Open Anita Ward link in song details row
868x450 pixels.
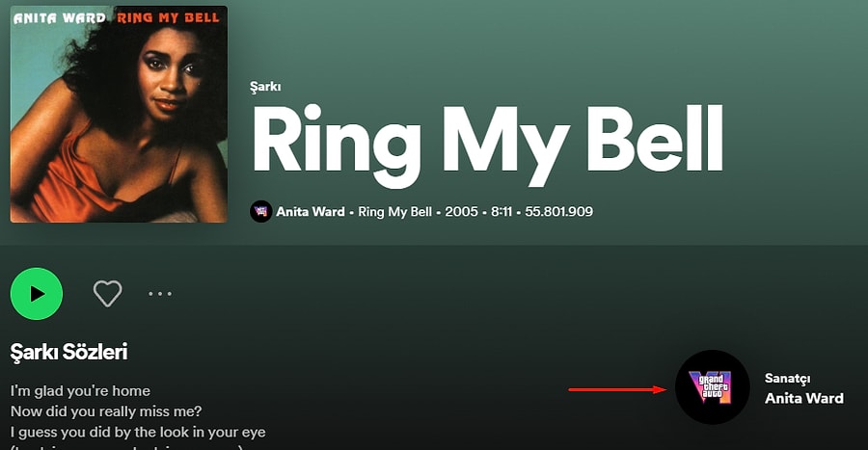[310, 212]
